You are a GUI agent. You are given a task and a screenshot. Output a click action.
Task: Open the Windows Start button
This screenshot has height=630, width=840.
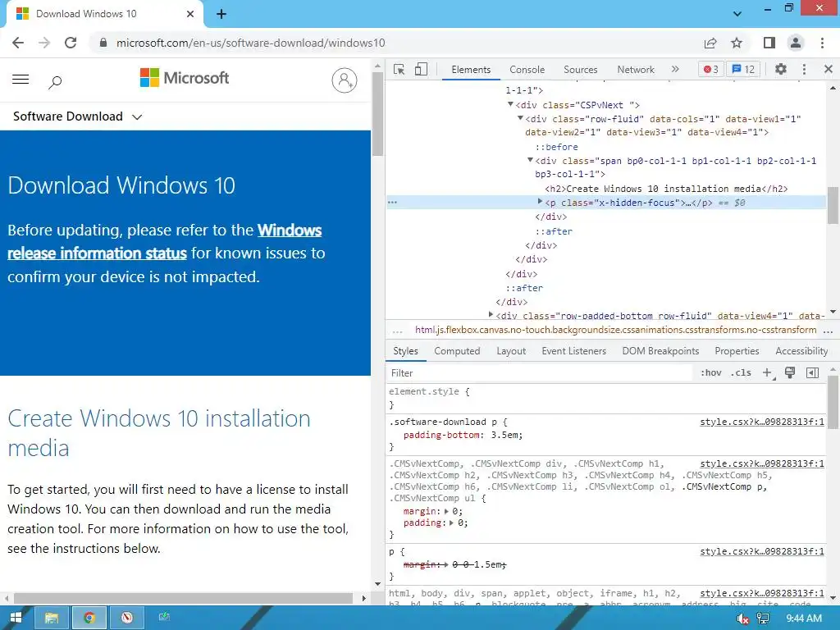click(x=16, y=619)
